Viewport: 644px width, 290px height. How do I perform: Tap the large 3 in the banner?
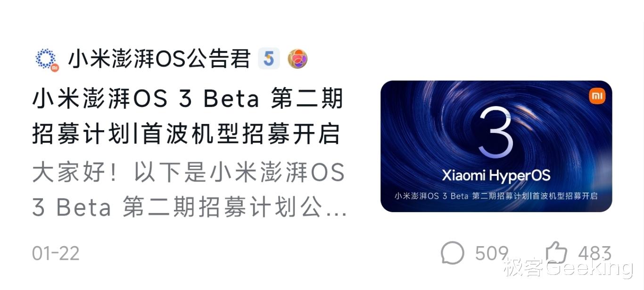pyautogui.click(x=496, y=133)
